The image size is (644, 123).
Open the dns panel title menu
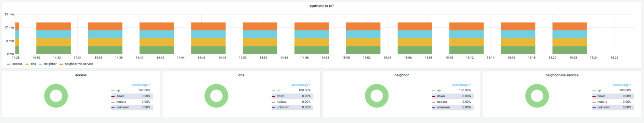click(x=241, y=75)
